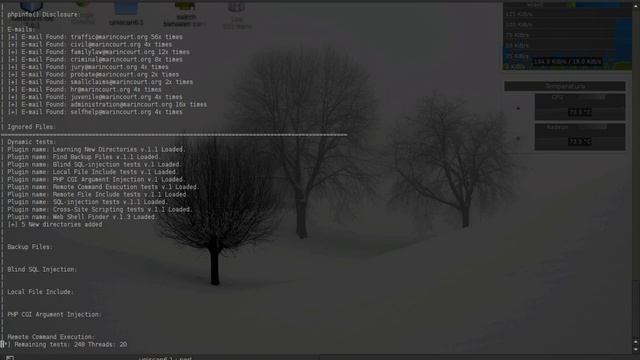Click the "E-mails:" heading line
The width and height of the screenshot is (640, 360).
pyautogui.click(x=21, y=29)
